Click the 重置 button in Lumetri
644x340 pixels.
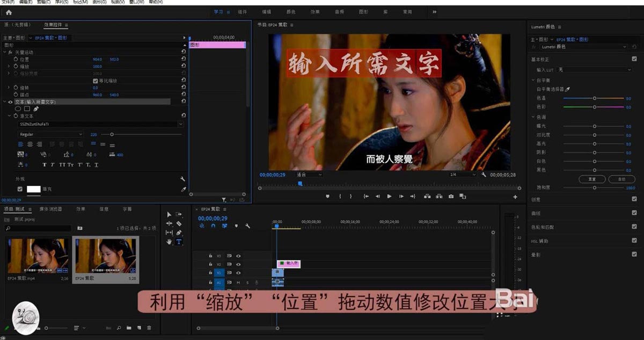592,179
